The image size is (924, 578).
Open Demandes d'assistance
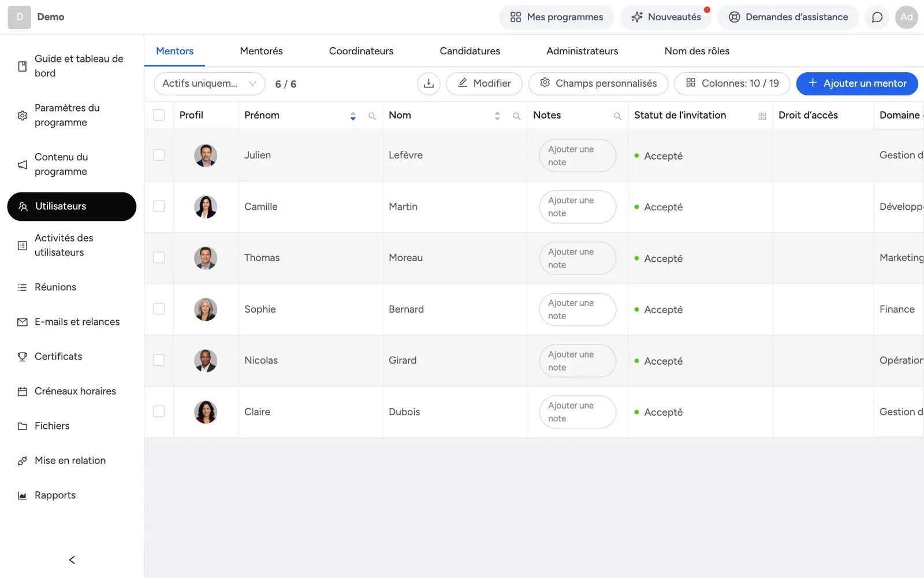tap(788, 17)
